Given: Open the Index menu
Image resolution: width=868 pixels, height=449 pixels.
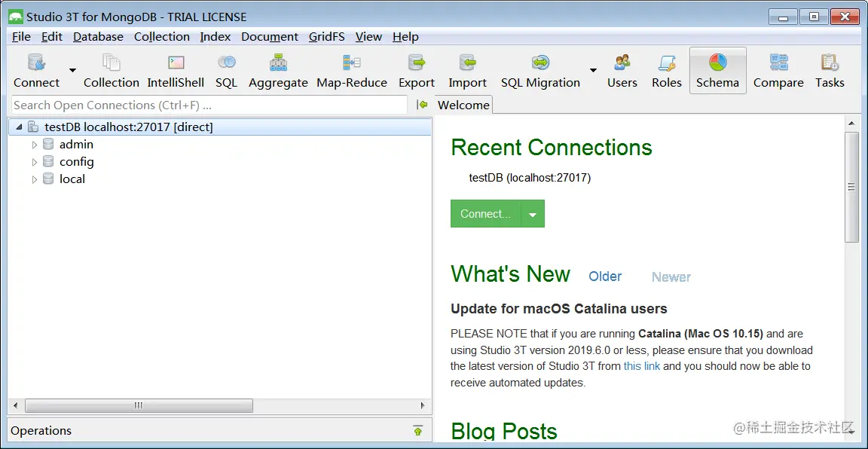Looking at the screenshot, I should pos(215,37).
